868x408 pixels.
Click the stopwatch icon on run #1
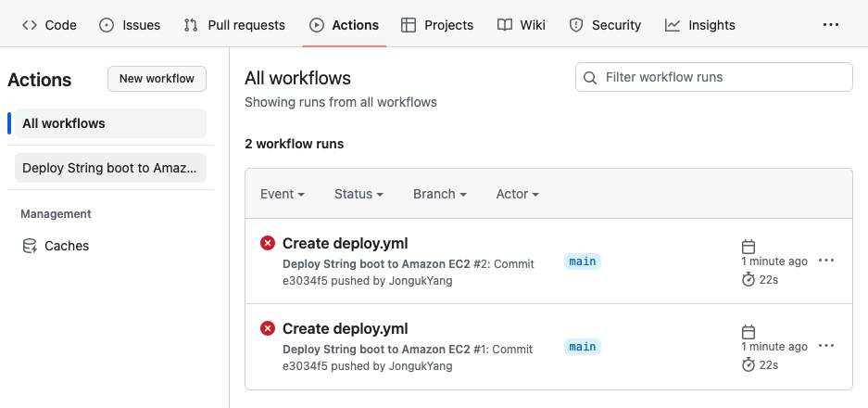click(x=748, y=364)
